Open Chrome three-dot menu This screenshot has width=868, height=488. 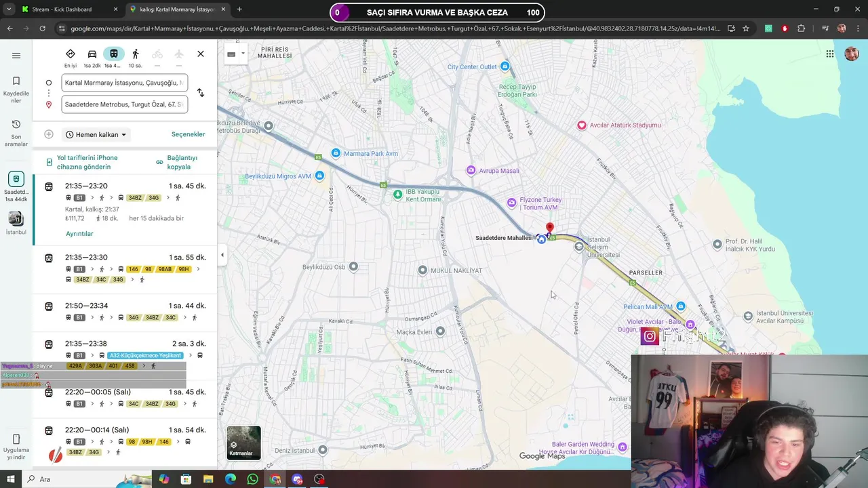[x=858, y=28]
